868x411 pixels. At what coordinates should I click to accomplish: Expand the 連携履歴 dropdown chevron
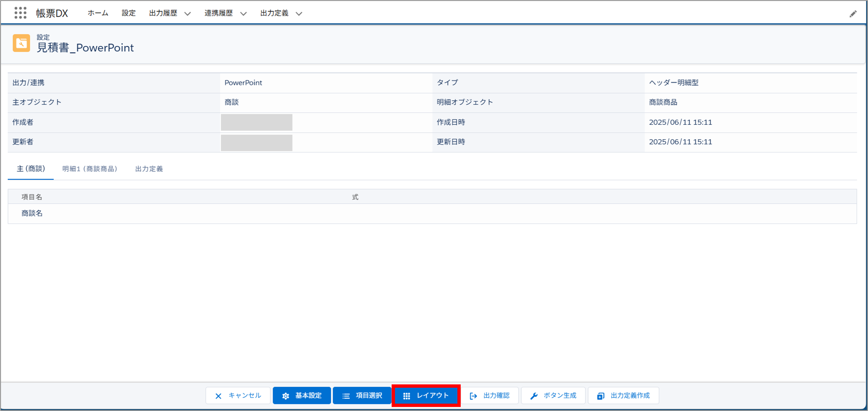(x=243, y=14)
